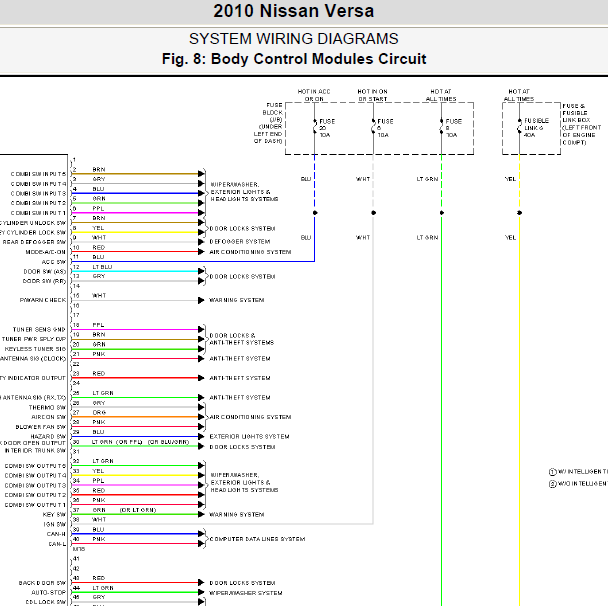Click the "M18" connector label
Screen dimensions: 608x606
(79, 549)
